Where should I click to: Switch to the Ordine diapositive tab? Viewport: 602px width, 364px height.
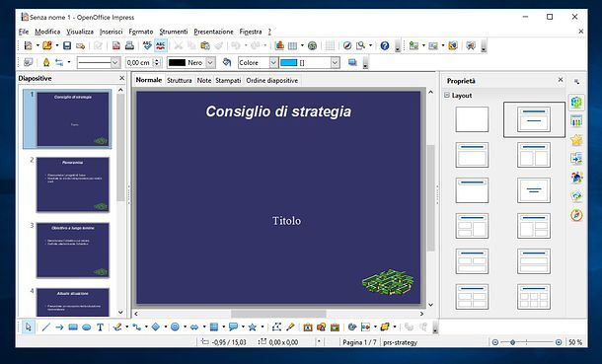click(271, 80)
